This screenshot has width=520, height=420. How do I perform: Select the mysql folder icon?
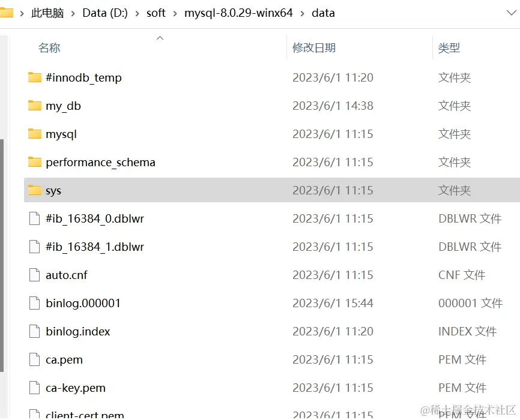(34, 134)
